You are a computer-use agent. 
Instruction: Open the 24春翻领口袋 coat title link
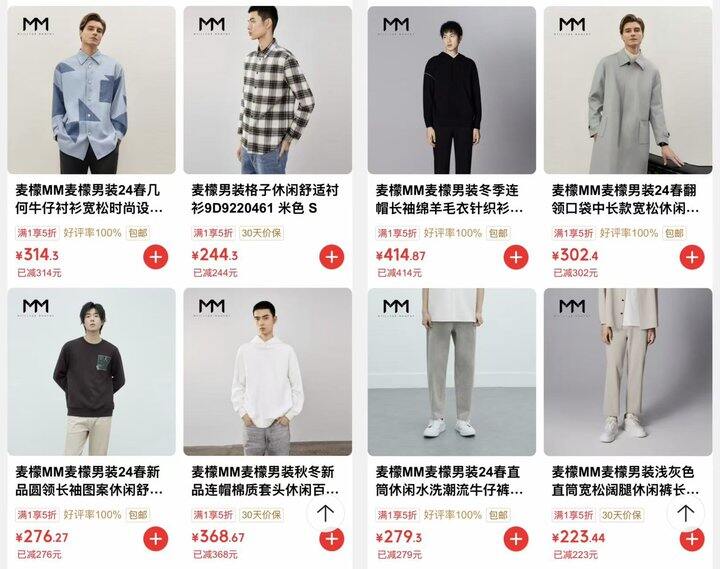625,199
